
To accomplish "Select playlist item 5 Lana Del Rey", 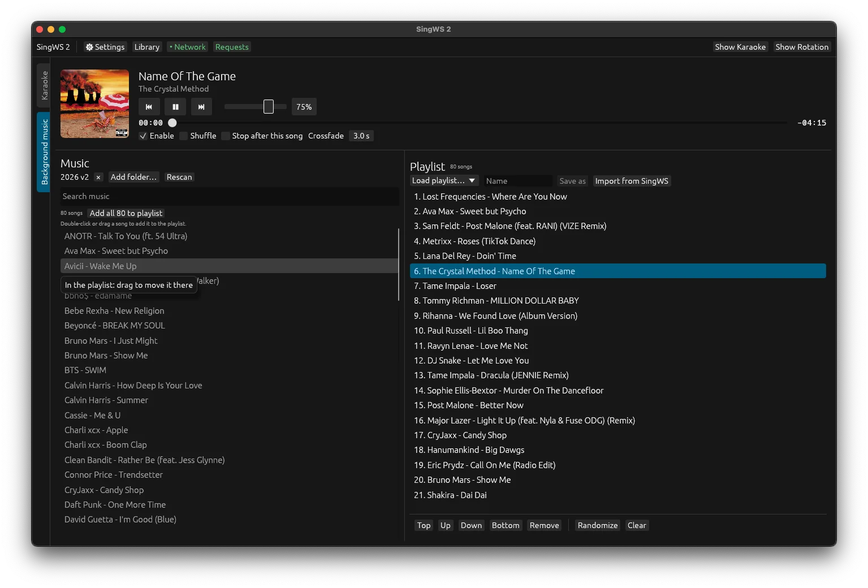I will (618, 256).
